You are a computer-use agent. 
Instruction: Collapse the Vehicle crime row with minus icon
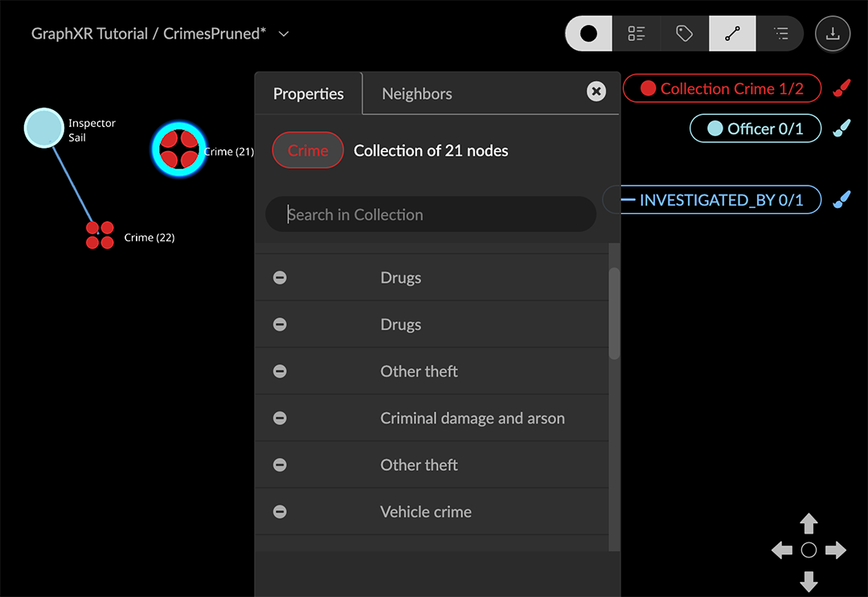(x=280, y=512)
